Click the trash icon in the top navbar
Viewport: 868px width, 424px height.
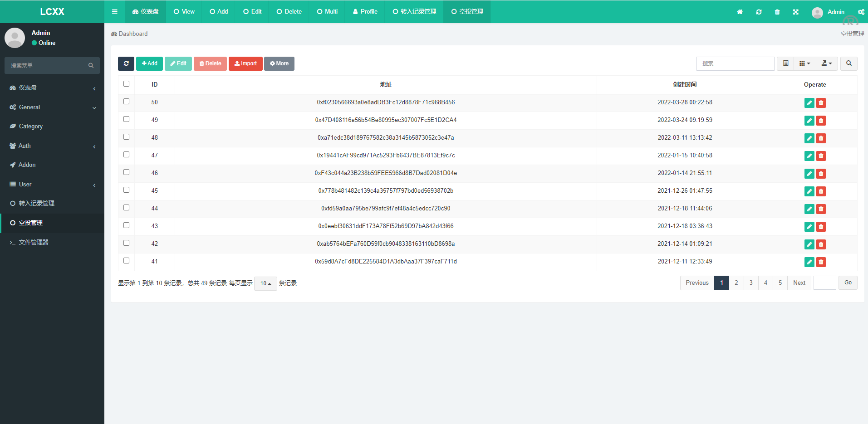[x=777, y=12]
